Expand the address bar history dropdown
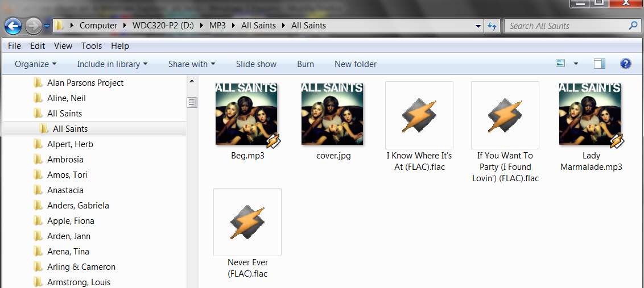Screen dimensions: 644x288 coord(478,26)
